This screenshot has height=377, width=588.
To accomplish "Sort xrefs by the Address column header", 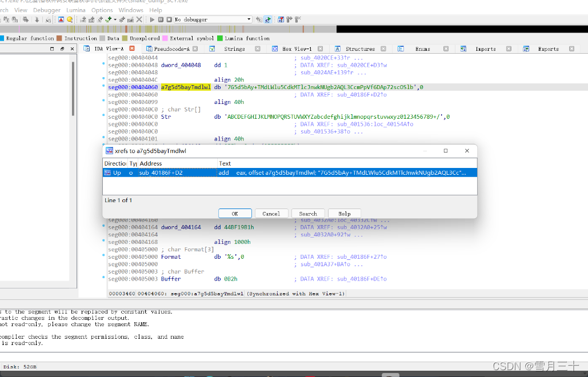I will click(x=178, y=163).
